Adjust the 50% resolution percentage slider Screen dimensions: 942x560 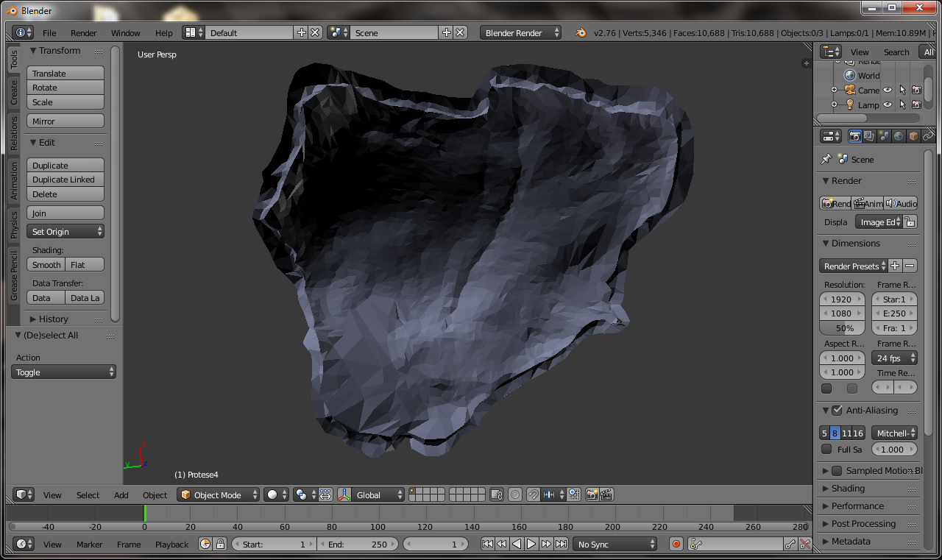click(x=842, y=328)
